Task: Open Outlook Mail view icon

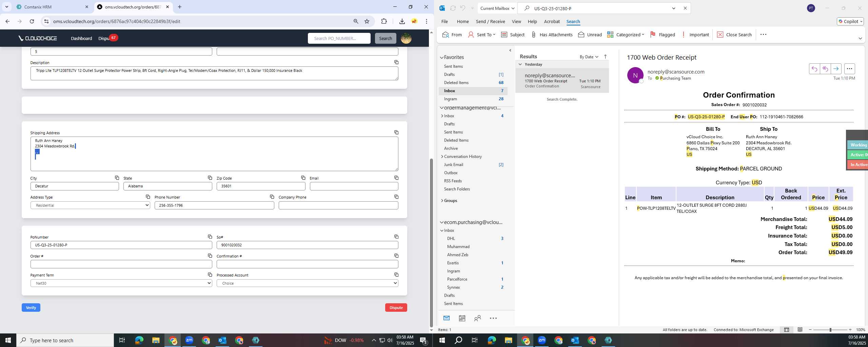Action: point(446,318)
